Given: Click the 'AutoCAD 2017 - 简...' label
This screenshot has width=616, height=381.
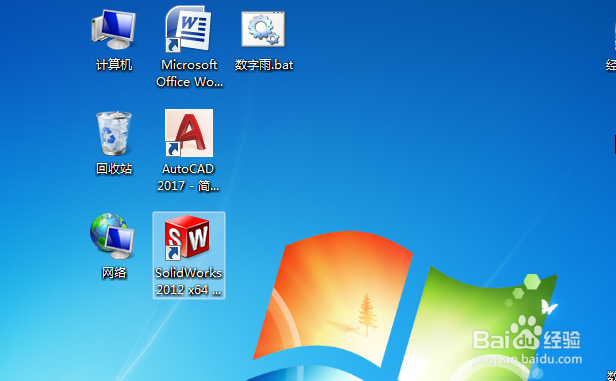Looking at the screenshot, I should (188, 177).
